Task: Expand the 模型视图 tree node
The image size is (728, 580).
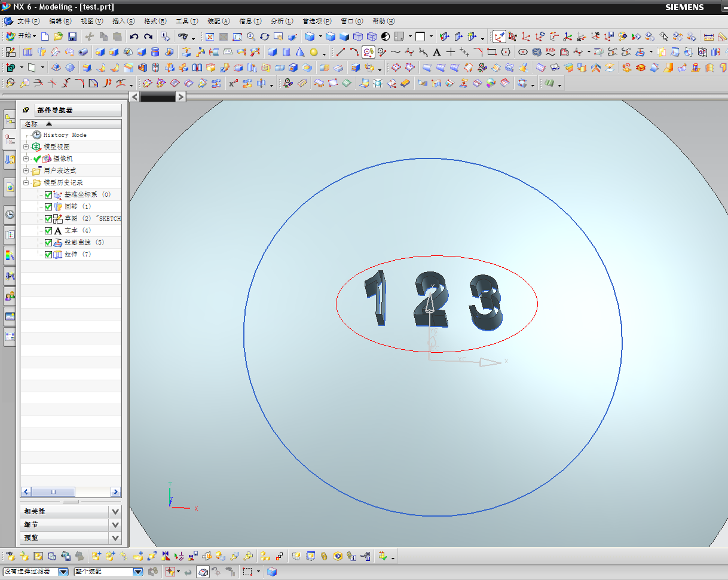Action: (x=26, y=147)
